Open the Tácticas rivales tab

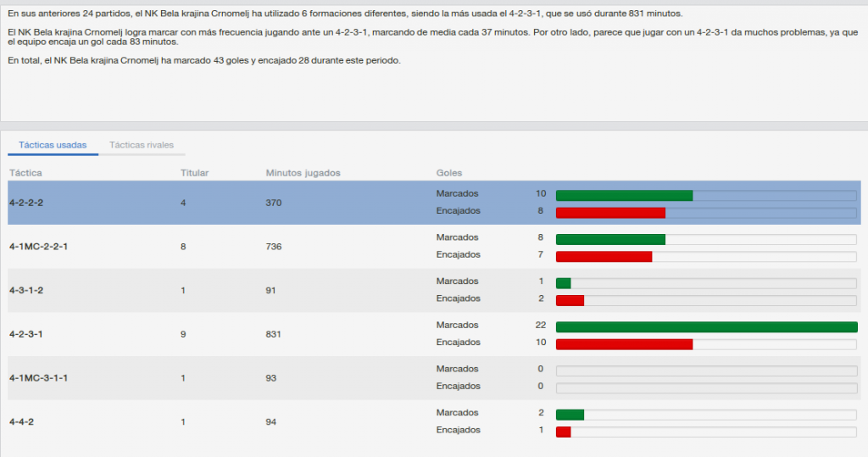pos(142,145)
